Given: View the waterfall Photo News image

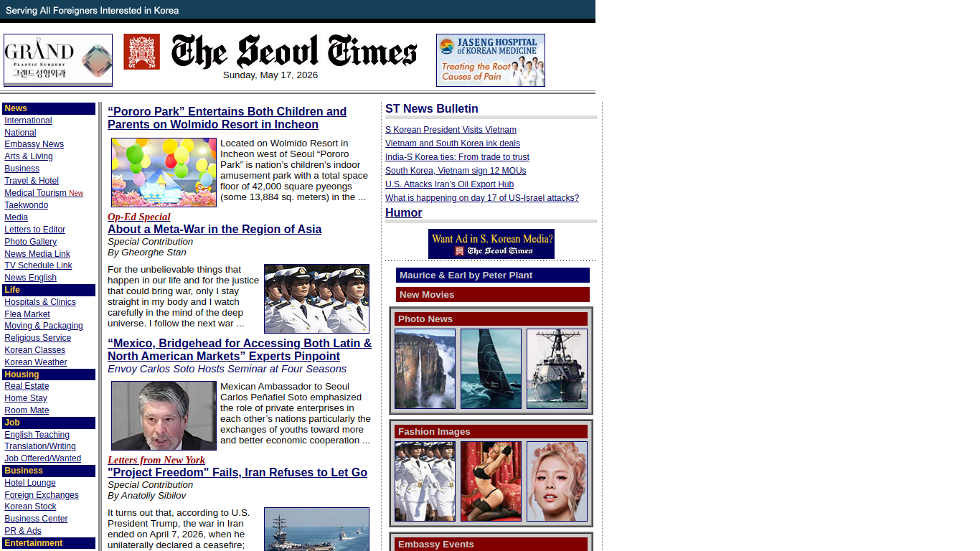Looking at the screenshot, I should point(425,369).
